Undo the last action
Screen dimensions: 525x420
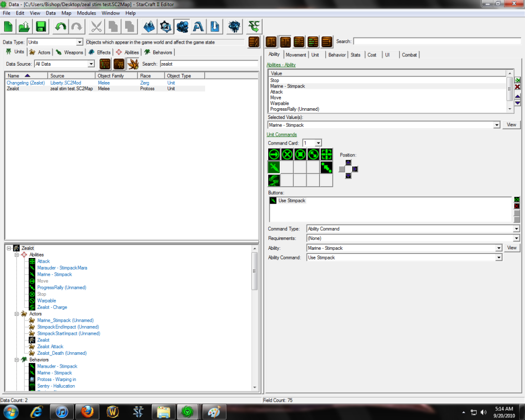pyautogui.click(x=60, y=27)
